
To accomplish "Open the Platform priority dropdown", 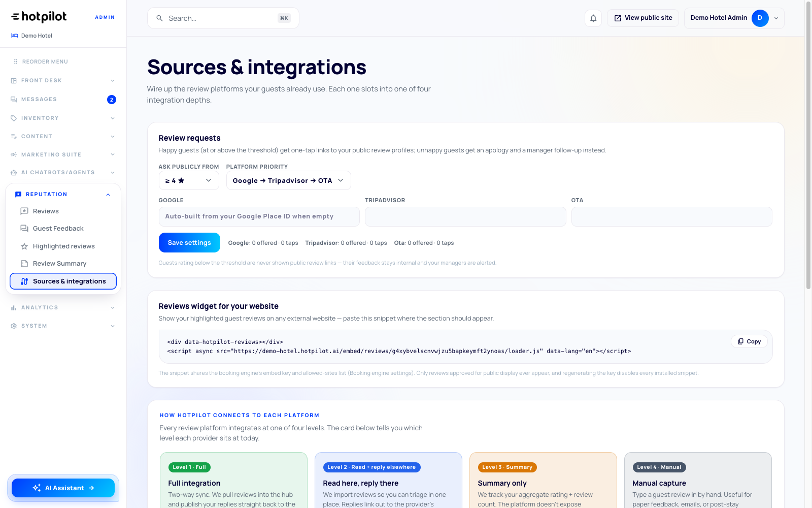I will [288, 180].
